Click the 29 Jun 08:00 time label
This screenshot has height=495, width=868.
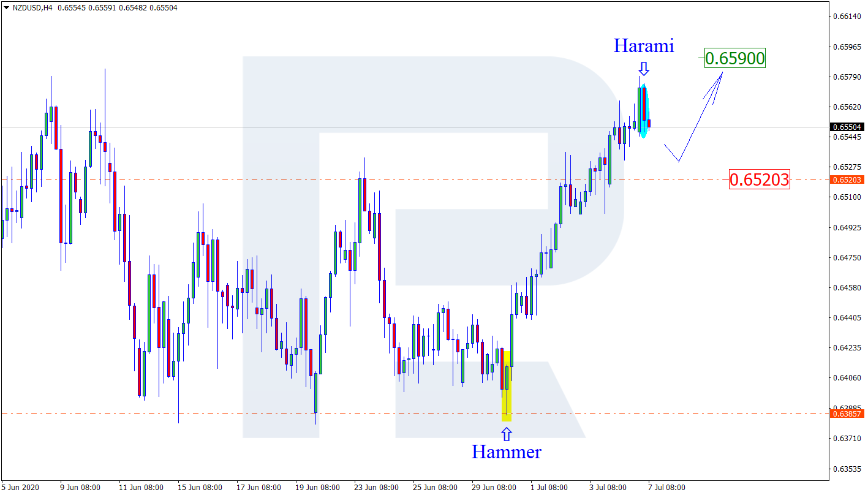coord(494,488)
